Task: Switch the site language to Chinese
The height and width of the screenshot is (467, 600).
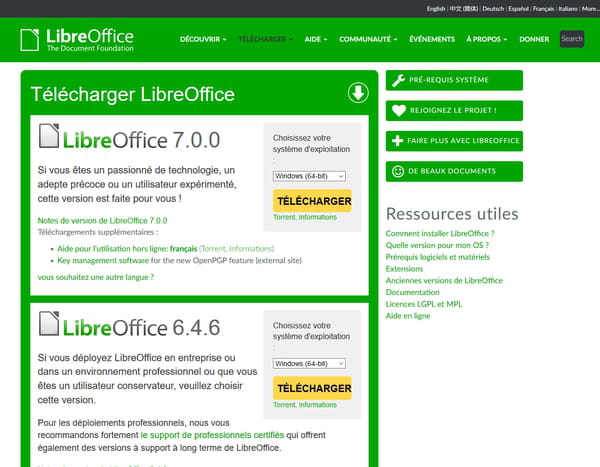Action: (x=464, y=8)
